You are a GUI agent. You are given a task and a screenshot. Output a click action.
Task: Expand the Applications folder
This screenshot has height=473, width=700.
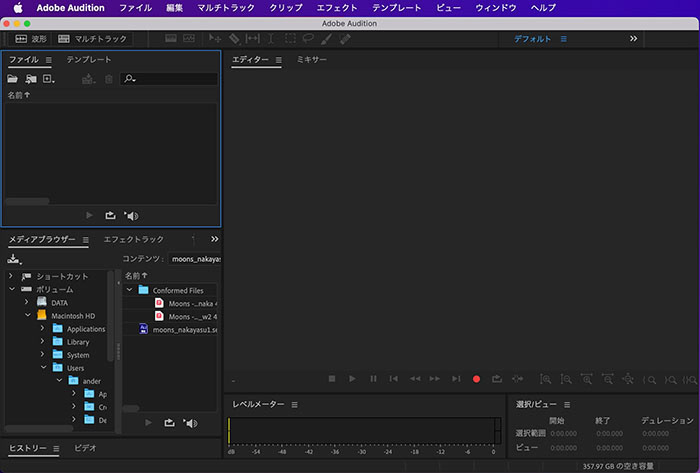tap(42, 328)
